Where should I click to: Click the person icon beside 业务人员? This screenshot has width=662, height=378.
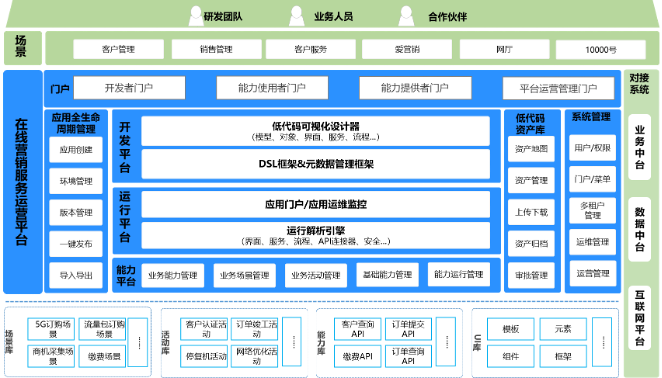[297, 16]
